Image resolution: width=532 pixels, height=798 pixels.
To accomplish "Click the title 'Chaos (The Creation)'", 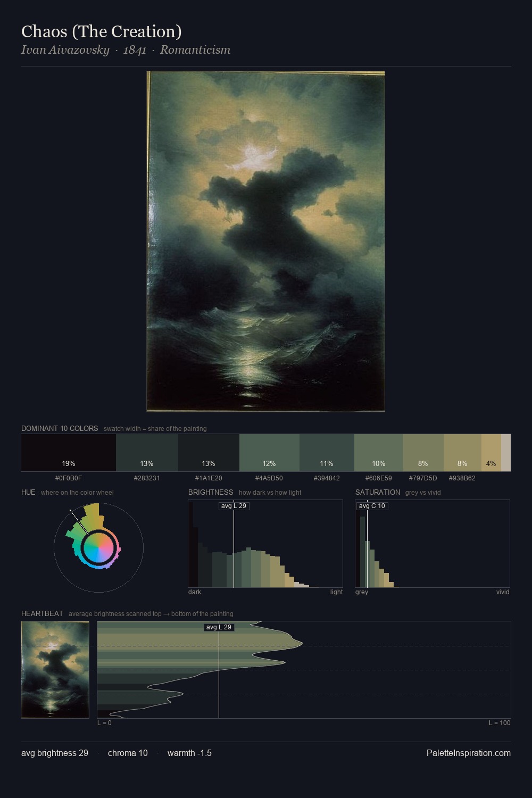I will click(x=102, y=31).
